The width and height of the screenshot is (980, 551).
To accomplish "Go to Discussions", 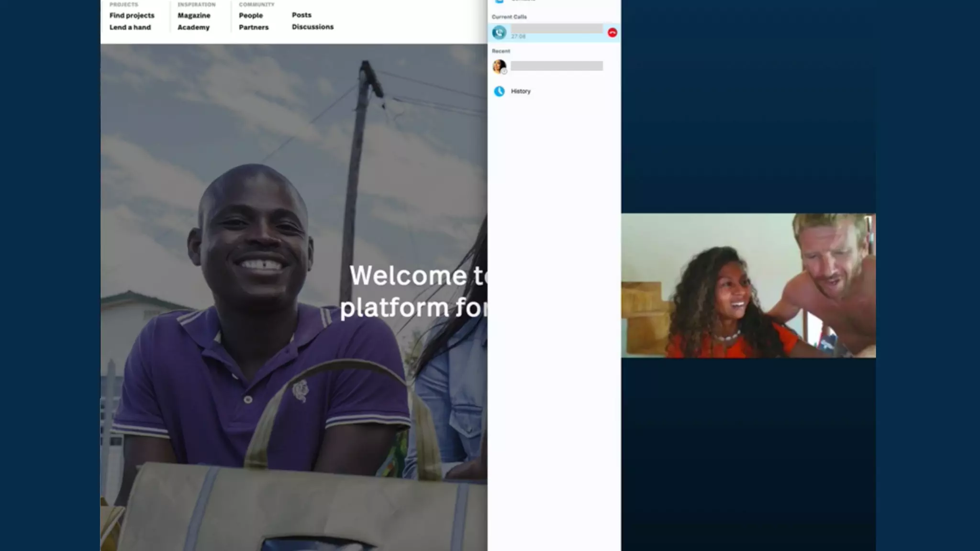I will 312,27.
